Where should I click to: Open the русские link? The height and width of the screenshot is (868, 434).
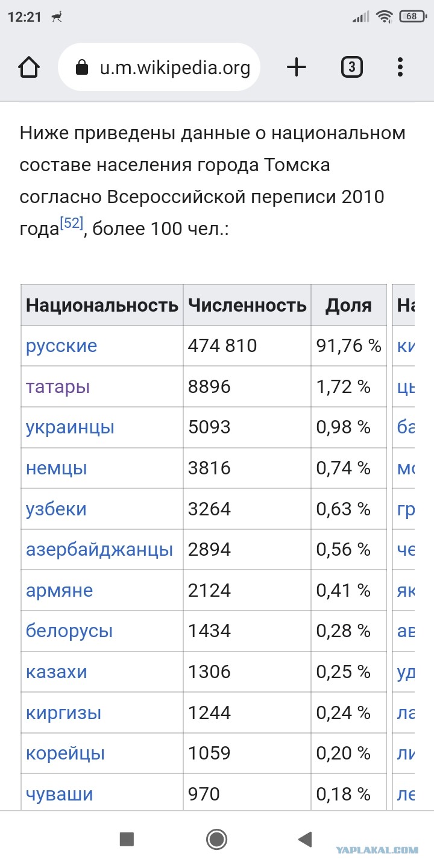[x=61, y=346]
